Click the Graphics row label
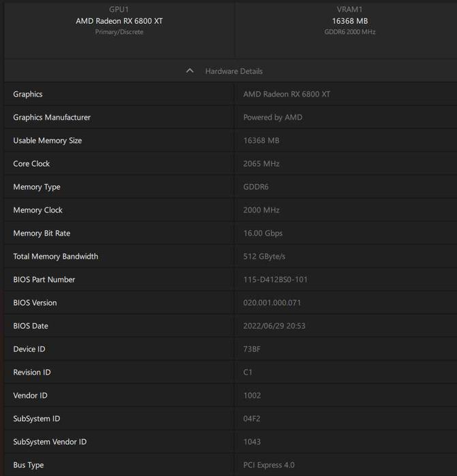The image size is (457, 476). (28, 94)
